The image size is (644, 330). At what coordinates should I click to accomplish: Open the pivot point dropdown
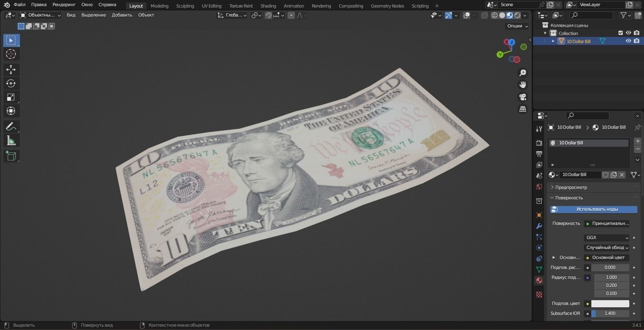click(256, 15)
